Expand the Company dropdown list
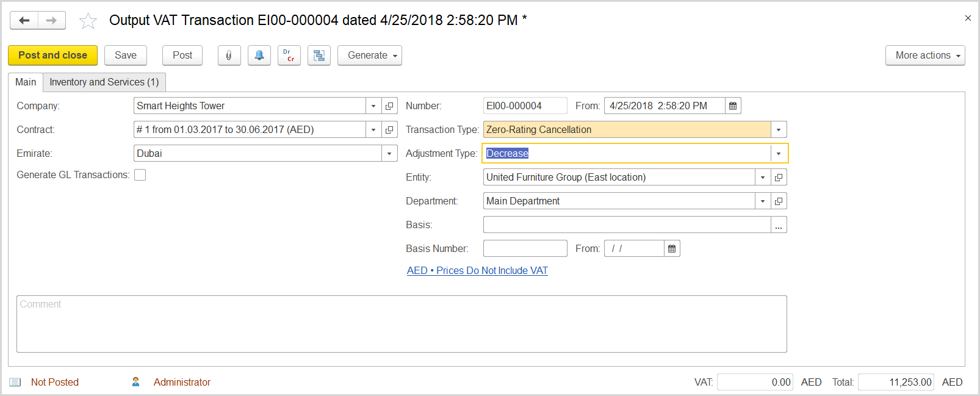Screen dimensions: 980x396 pos(373,106)
